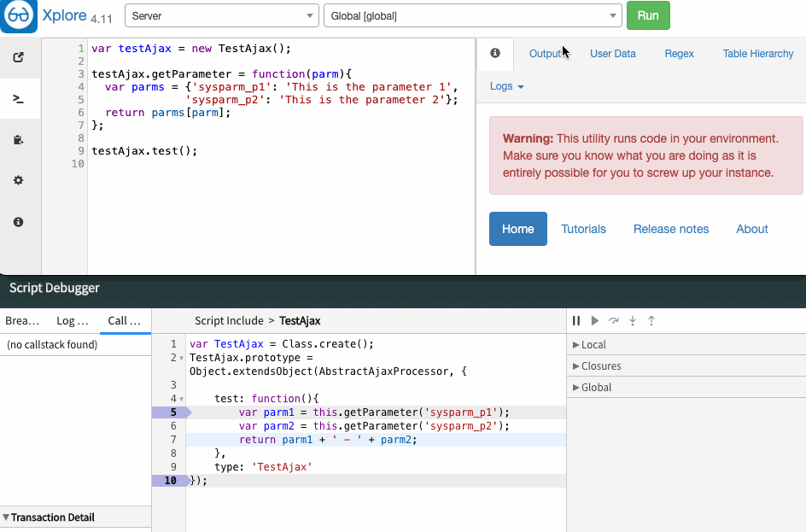Select the console icon in left sidebar
The width and height of the screenshot is (806, 532).
click(19, 98)
